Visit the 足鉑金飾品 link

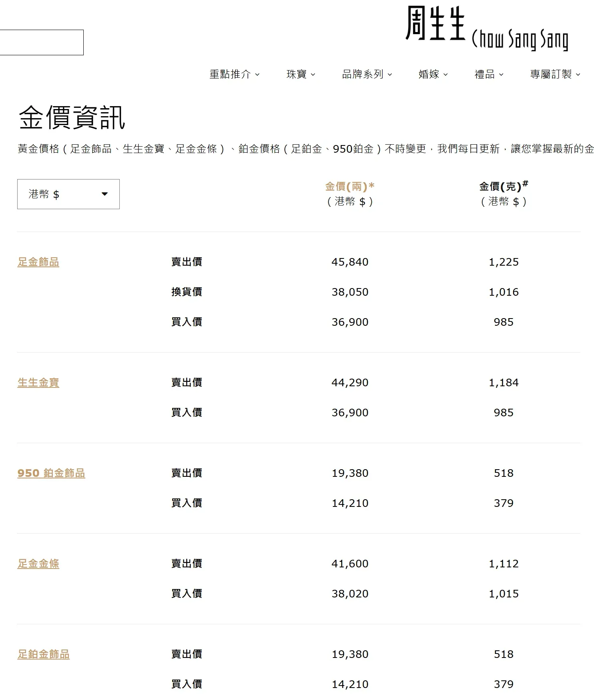click(x=44, y=654)
